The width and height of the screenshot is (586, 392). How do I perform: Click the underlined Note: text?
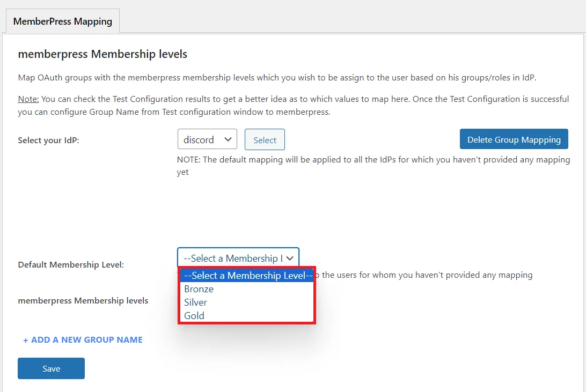28,99
